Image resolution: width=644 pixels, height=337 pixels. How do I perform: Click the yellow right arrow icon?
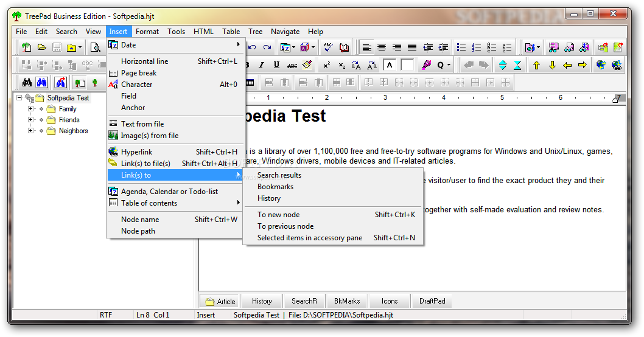coord(583,65)
